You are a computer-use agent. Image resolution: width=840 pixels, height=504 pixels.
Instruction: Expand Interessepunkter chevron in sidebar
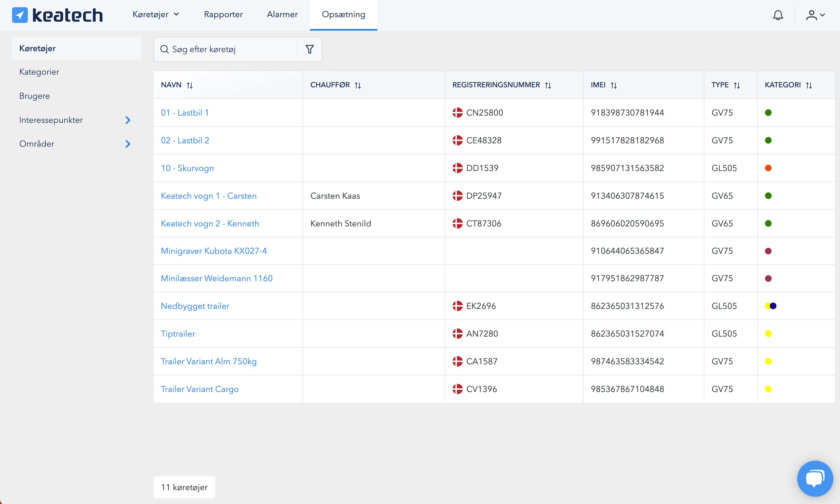pyautogui.click(x=128, y=120)
